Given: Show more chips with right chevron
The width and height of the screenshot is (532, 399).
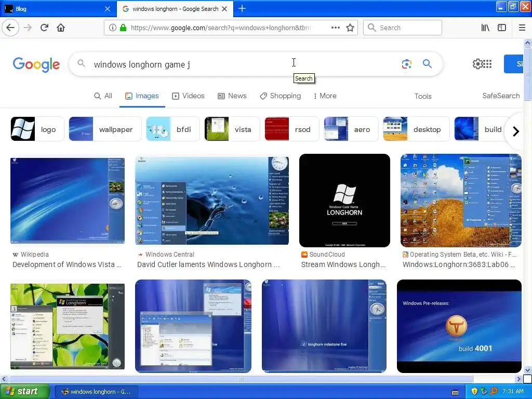Looking at the screenshot, I should [x=516, y=131].
